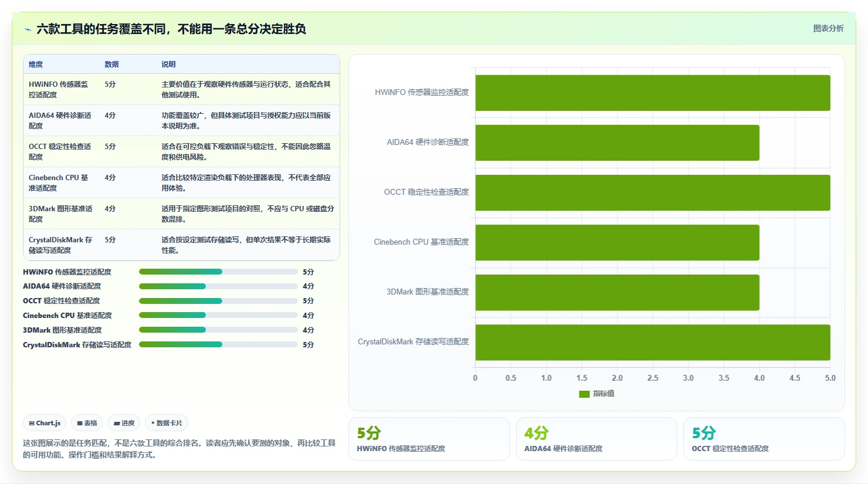Click the CrystalDiskMark 存储读写适配度 table cell
Image resolution: width=868 pixels, height=484 pixels.
point(61,245)
